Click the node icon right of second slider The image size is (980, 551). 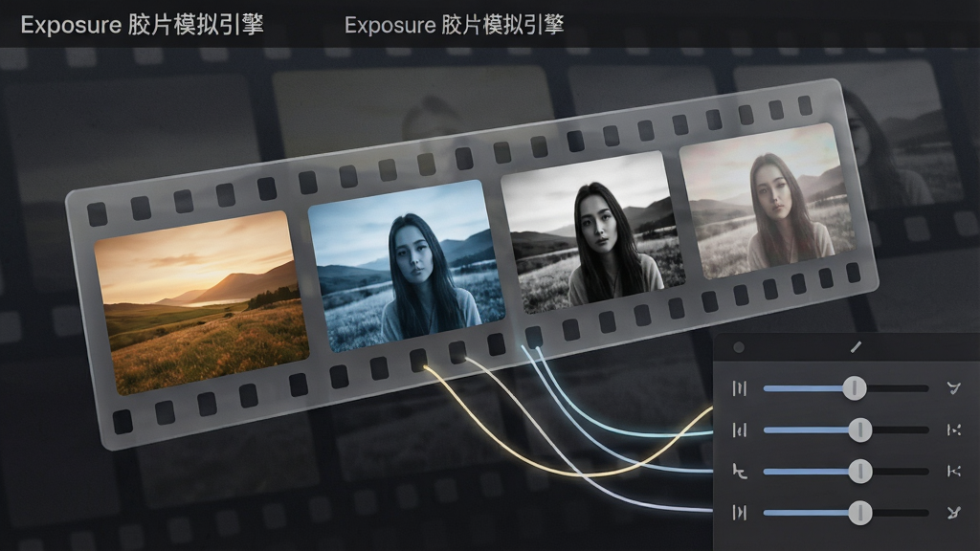point(954,430)
